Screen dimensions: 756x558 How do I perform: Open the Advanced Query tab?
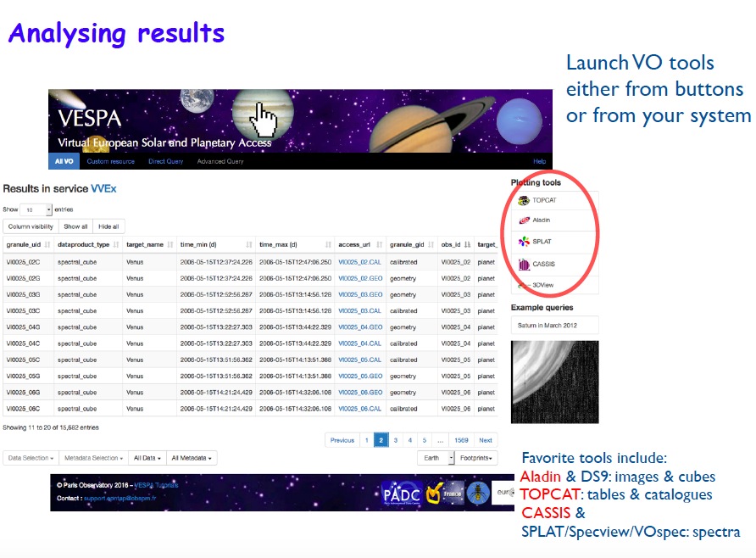pos(220,162)
